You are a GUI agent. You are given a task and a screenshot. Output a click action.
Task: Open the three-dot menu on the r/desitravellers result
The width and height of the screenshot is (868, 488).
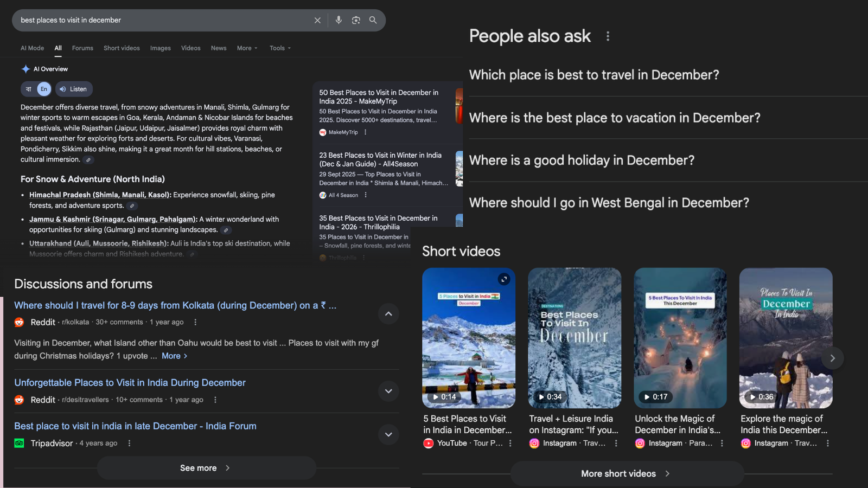point(215,400)
